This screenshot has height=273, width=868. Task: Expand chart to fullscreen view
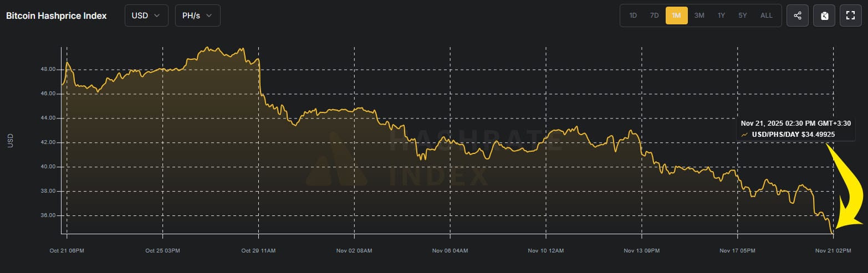[x=851, y=16]
